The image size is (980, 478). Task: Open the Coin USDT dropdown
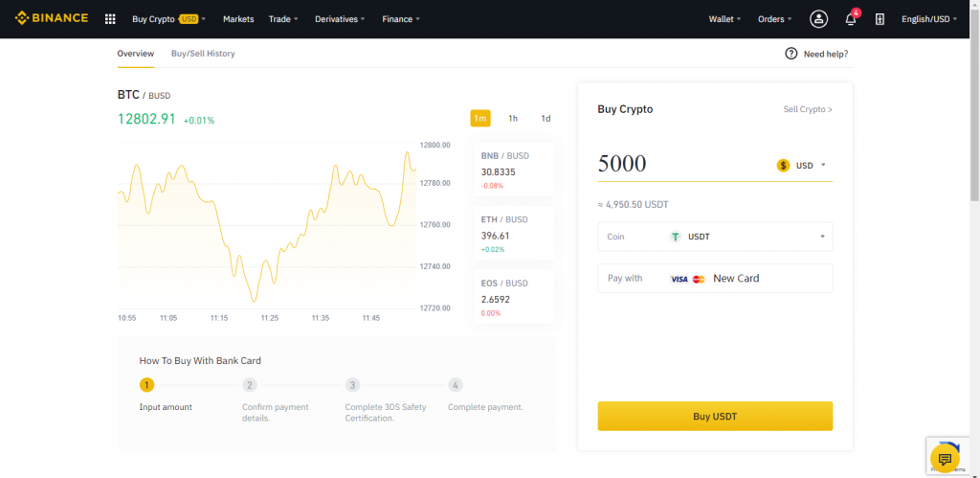coord(715,237)
